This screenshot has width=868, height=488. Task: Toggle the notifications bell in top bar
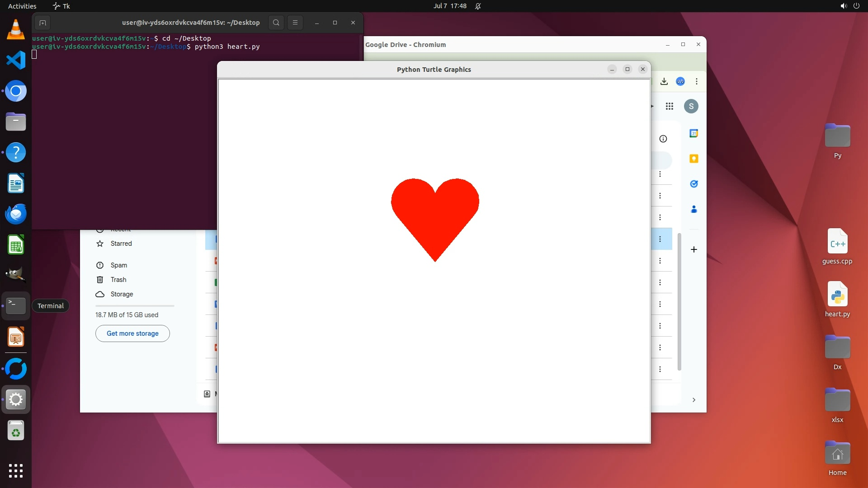pos(478,6)
